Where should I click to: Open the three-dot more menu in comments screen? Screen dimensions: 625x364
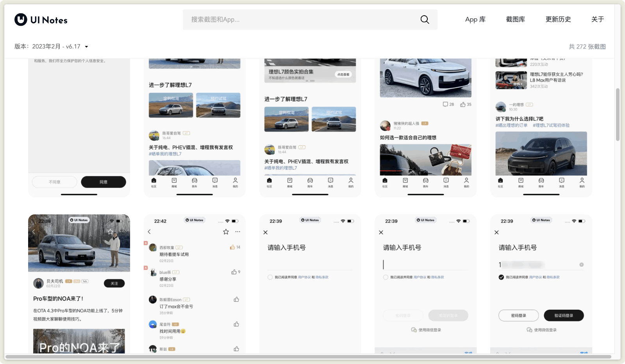coord(238,231)
